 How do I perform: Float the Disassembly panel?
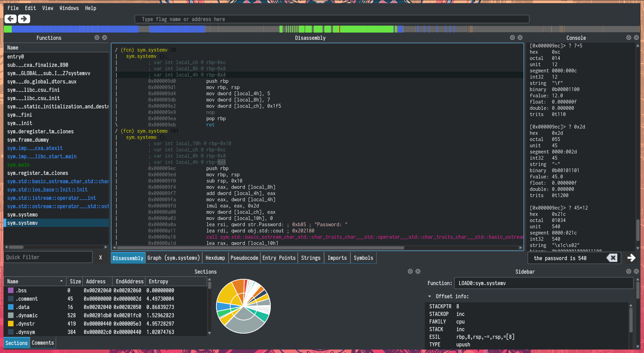tap(512, 37)
